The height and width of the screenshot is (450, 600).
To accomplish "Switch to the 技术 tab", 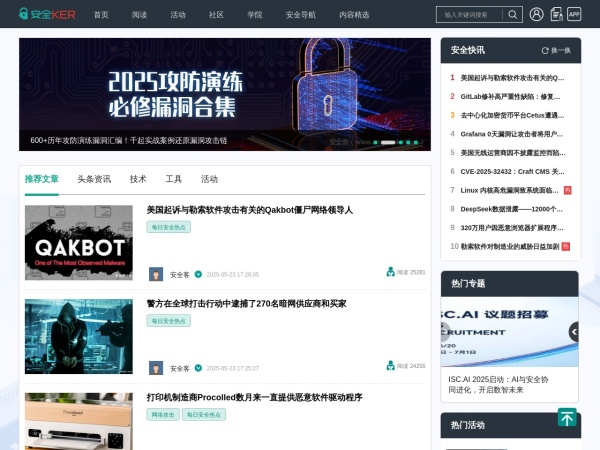I will (138, 179).
